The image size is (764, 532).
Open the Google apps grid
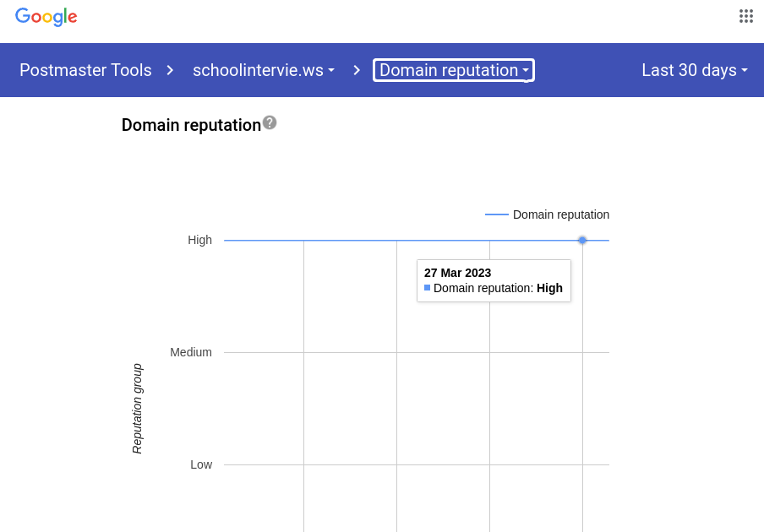[x=745, y=16]
